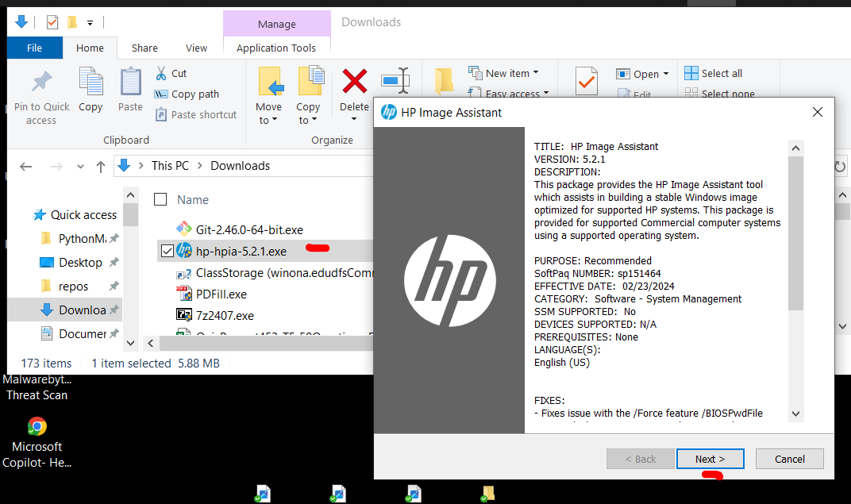Click the large Properties checkmark icon in ribbon
Viewport: 851px width, 504px height.
(586, 82)
